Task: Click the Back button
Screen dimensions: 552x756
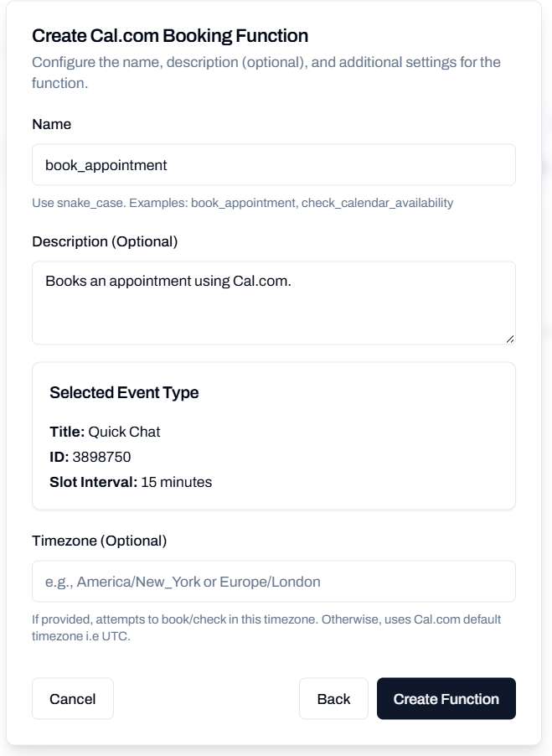Action: [333, 697]
